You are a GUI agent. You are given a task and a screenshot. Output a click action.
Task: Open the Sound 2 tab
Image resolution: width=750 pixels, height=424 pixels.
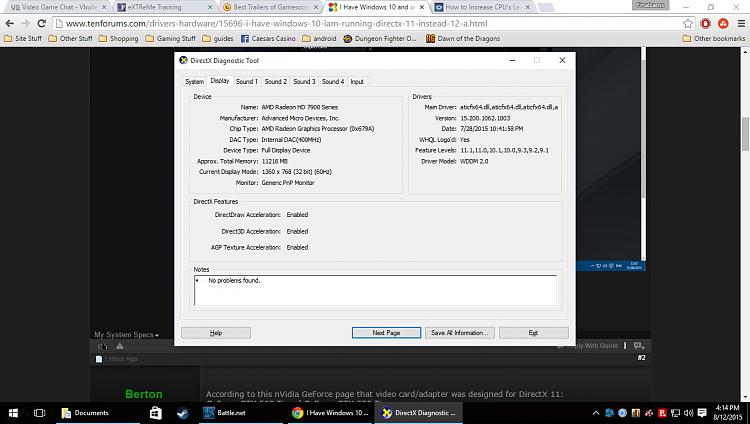(276, 82)
